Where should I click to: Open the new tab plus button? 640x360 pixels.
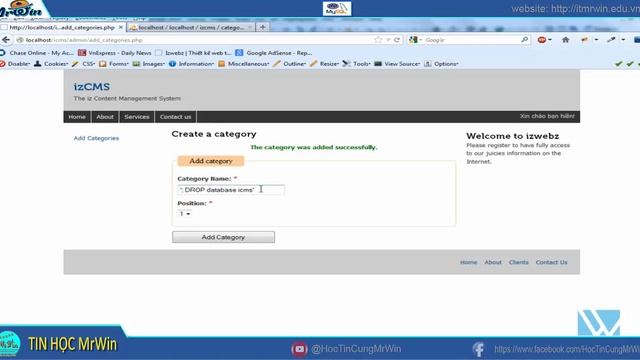coord(262,27)
